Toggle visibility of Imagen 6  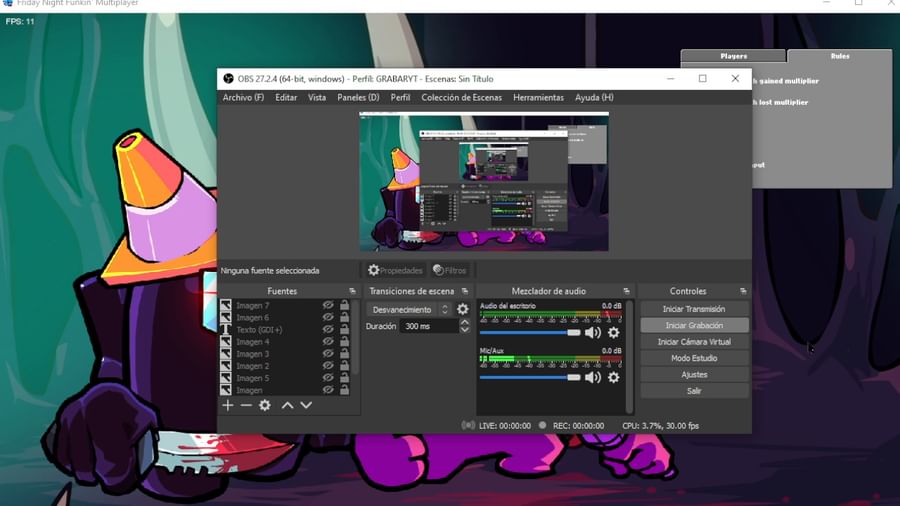coord(328,317)
